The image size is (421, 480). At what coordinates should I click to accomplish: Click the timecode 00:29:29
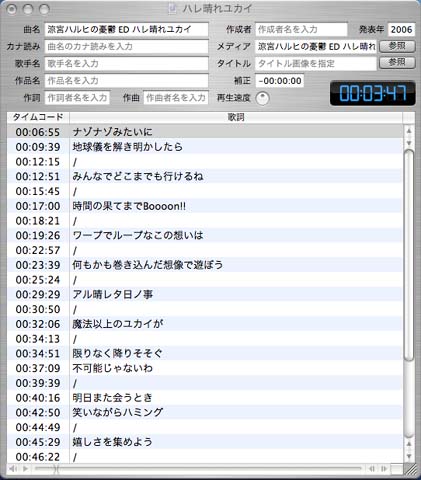point(38,295)
